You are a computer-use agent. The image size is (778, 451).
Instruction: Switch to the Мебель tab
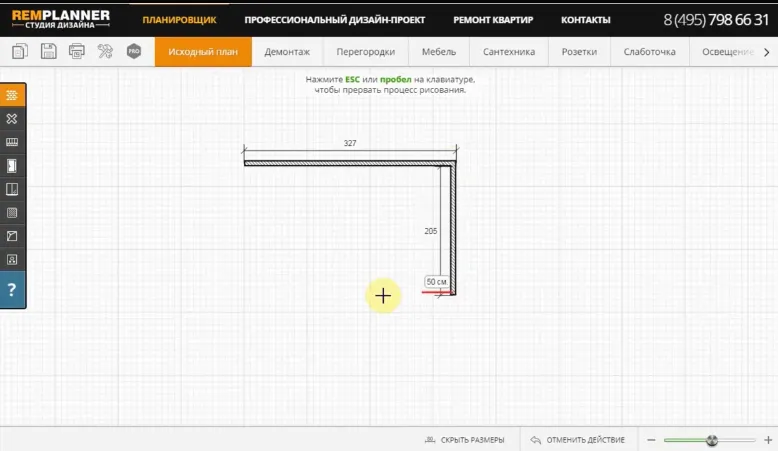pos(439,52)
